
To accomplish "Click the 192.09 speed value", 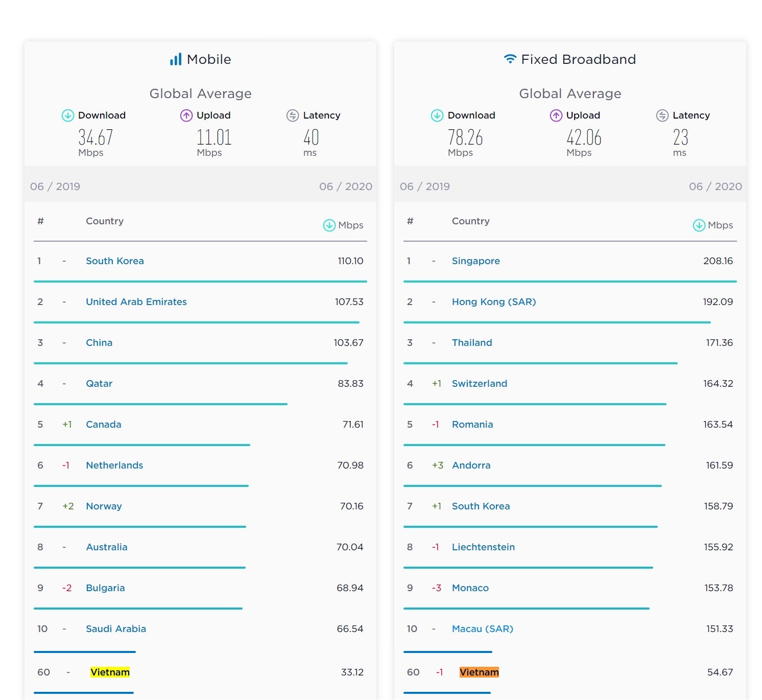I will (718, 302).
